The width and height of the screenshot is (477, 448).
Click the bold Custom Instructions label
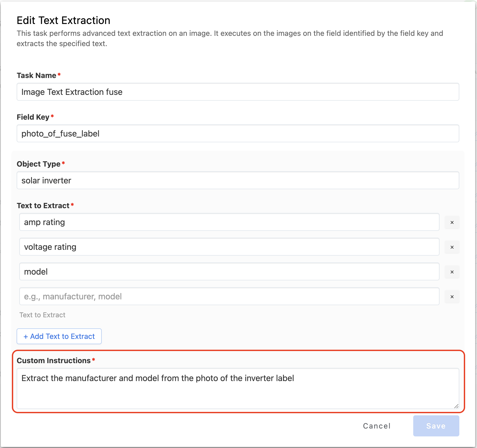pyautogui.click(x=53, y=361)
